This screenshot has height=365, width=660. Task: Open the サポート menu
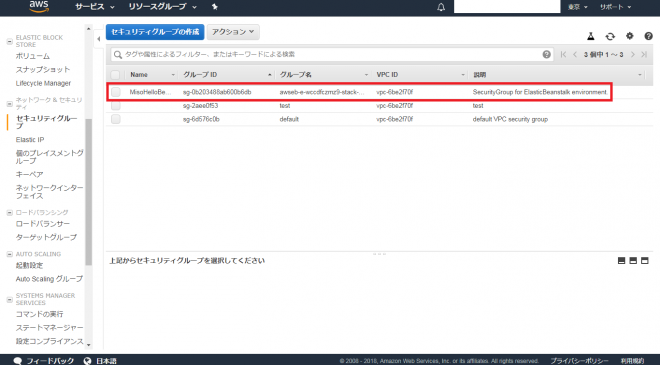tap(615, 7)
